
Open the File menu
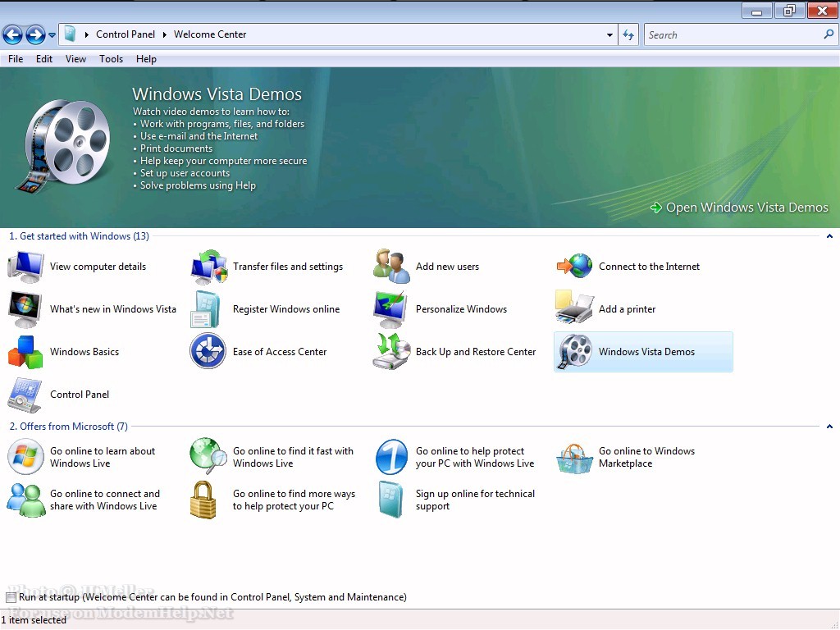coord(16,59)
